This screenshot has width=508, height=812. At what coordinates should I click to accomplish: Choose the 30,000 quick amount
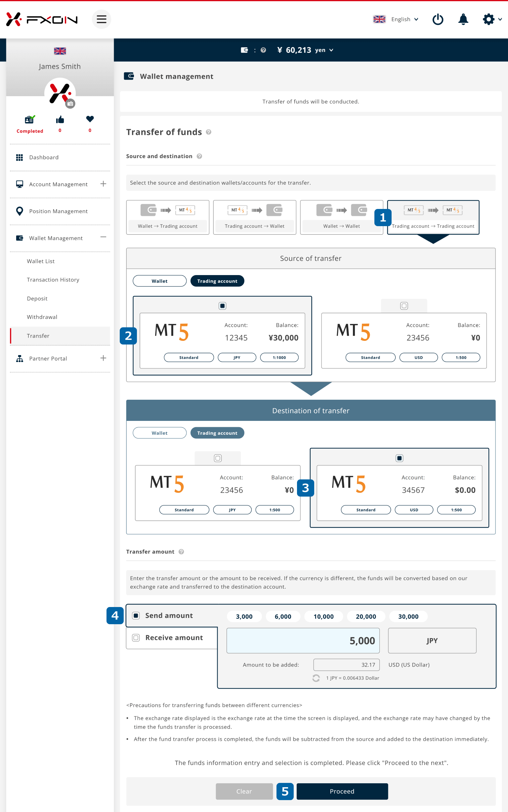click(408, 617)
